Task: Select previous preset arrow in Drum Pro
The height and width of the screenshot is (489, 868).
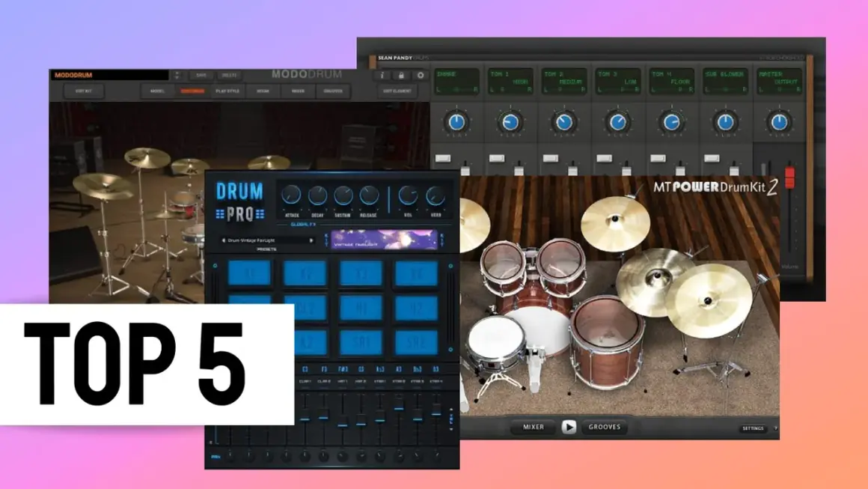Action: pos(223,240)
